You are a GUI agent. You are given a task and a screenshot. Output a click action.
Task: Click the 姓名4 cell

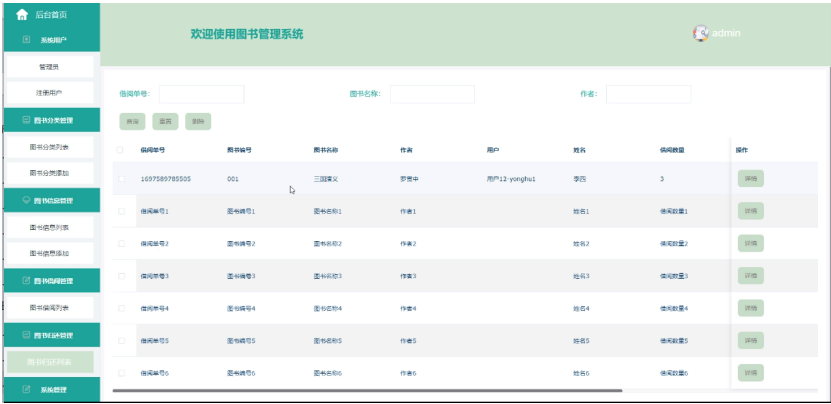581,309
